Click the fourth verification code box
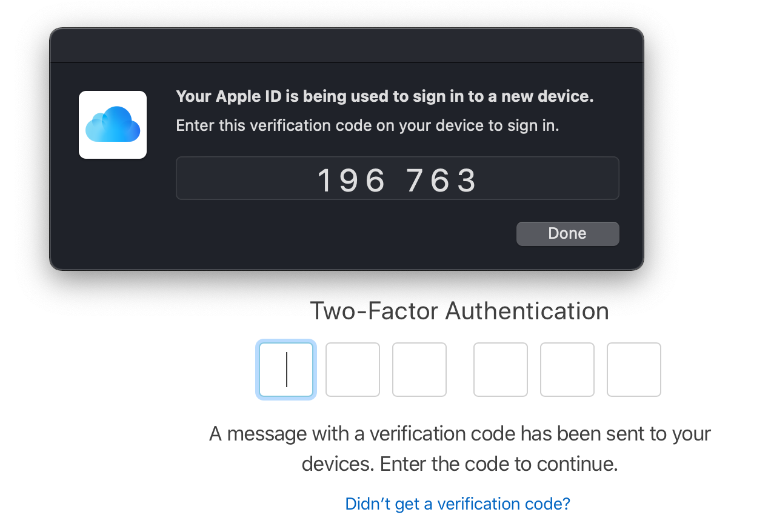 click(x=500, y=369)
